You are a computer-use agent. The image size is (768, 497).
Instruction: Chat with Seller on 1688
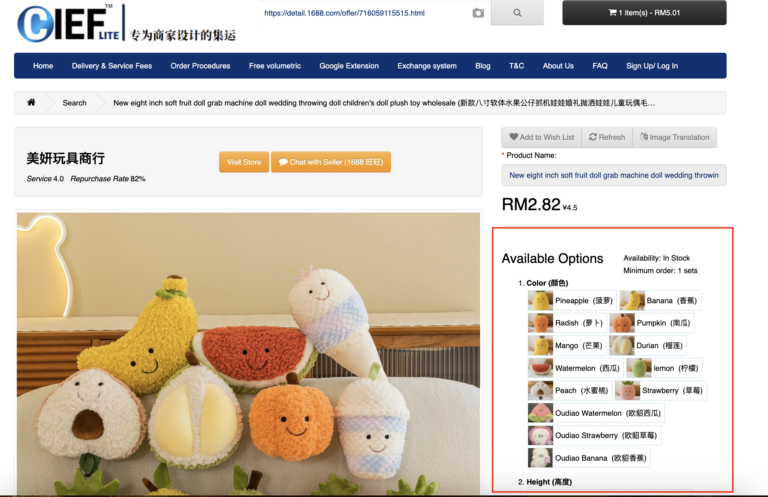[x=331, y=162]
